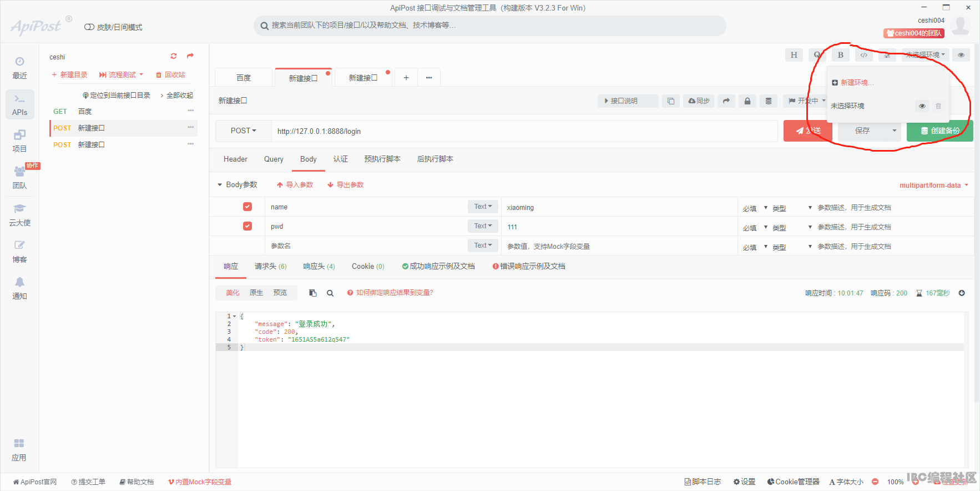Viewport: 980px width, 491px height.
Task: Select the GET 百度 interface in tree
Action: [123, 112]
